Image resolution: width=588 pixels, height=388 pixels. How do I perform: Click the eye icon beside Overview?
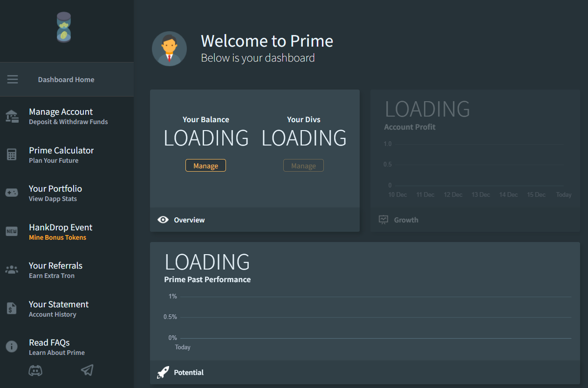coord(163,220)
